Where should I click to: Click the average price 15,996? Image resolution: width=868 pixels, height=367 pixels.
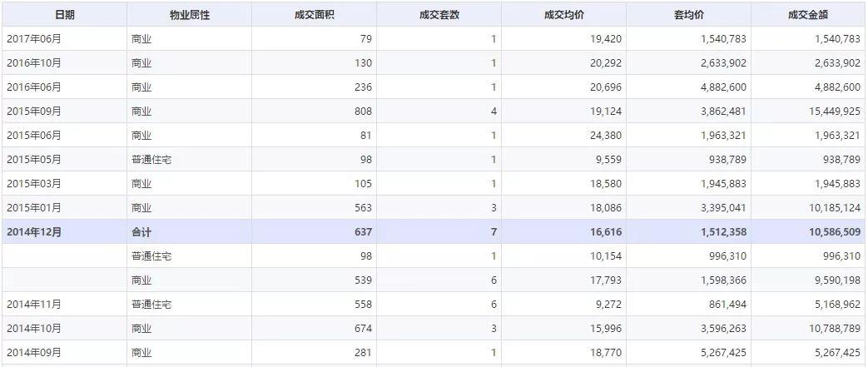(606, 329)
